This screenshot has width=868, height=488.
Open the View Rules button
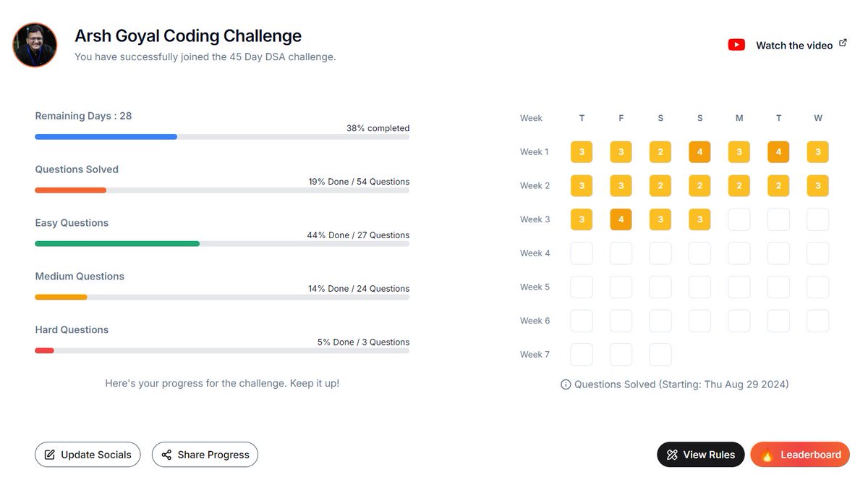pyautogui.click(x=700, y=455)
